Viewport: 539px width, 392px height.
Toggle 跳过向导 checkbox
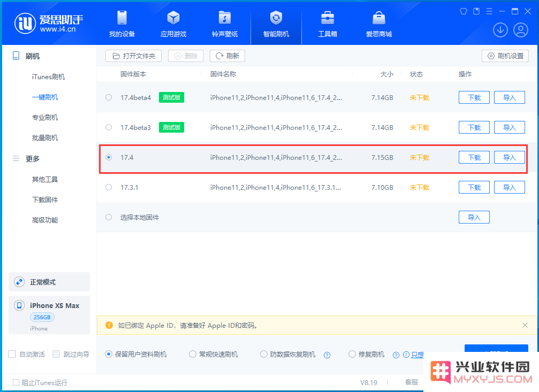[x=56, y=354]
